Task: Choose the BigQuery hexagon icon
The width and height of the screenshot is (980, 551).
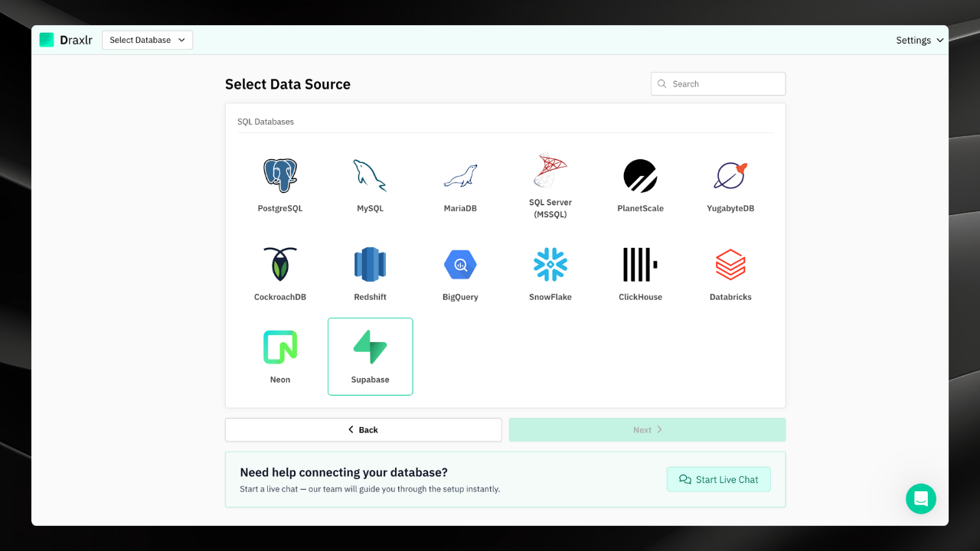Action: [x=460, y=265]
